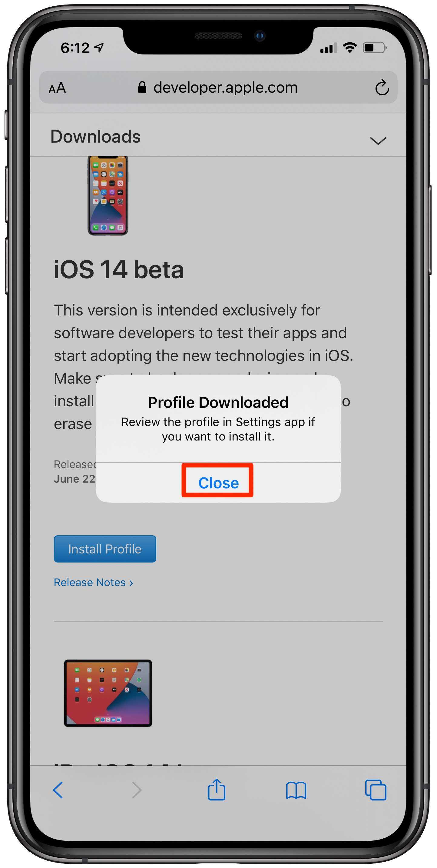Go back with Safari back arrow
This screenshot has width=437, height=868.
coord(58,790)
